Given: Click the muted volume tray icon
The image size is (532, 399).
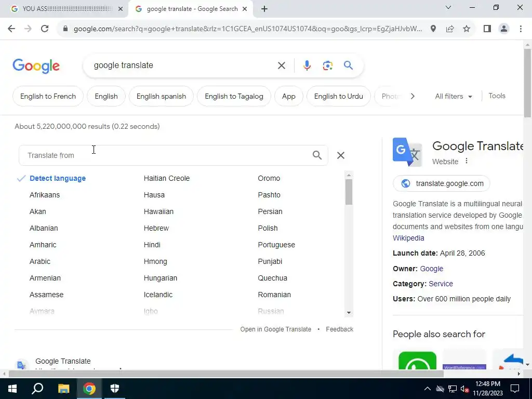Looking at the screenshot, I should pyautogui.click(x=464, y=389).
